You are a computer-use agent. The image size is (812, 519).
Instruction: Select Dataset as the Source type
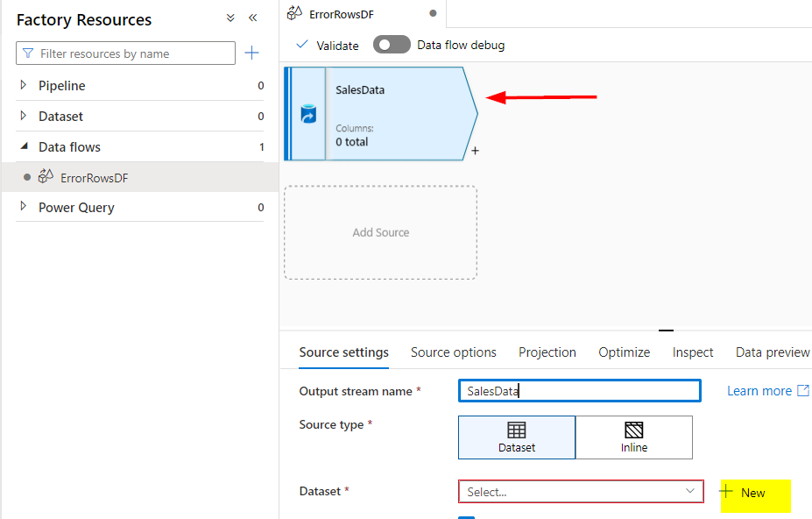pyautogui.click(x=516, y=437)
